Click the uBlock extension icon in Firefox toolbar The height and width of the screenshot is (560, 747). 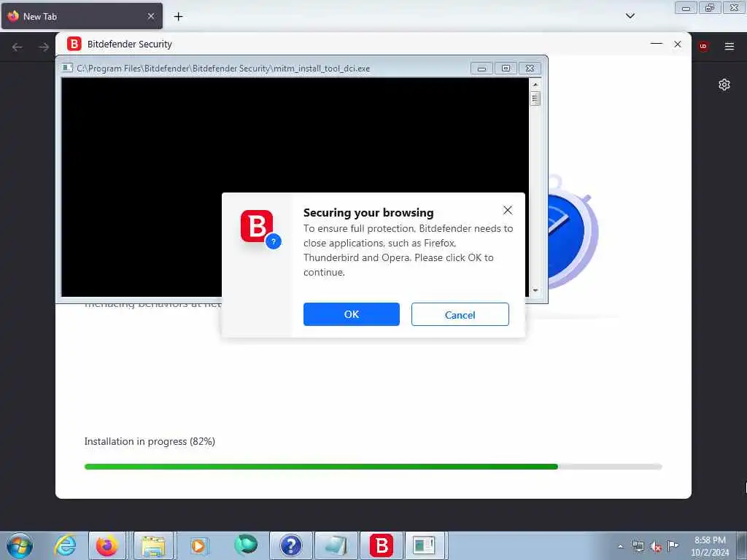tap(703, 46)
